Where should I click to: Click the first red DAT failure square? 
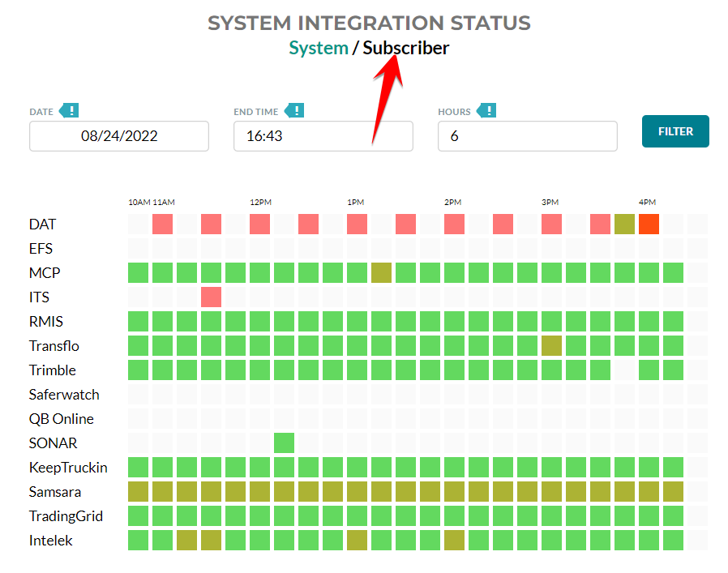click(162, 224)
